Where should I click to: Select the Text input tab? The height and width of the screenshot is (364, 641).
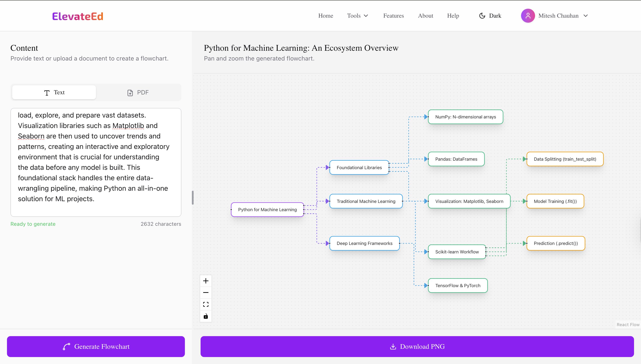(54, 93)
